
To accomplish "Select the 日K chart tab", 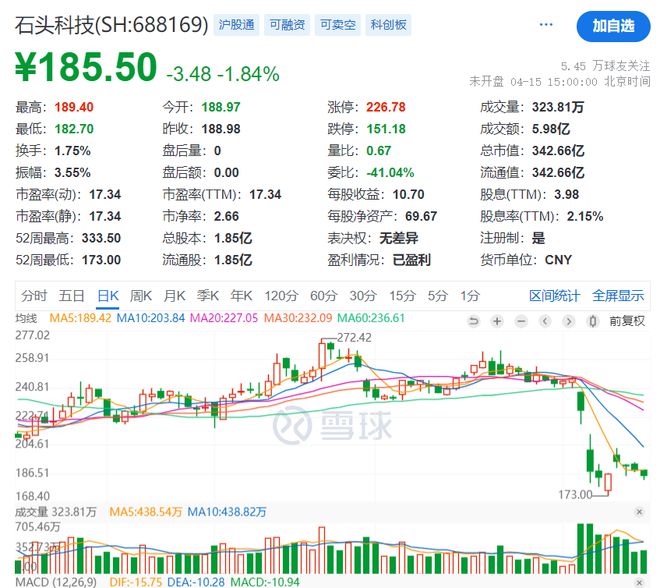I will 108,295.
